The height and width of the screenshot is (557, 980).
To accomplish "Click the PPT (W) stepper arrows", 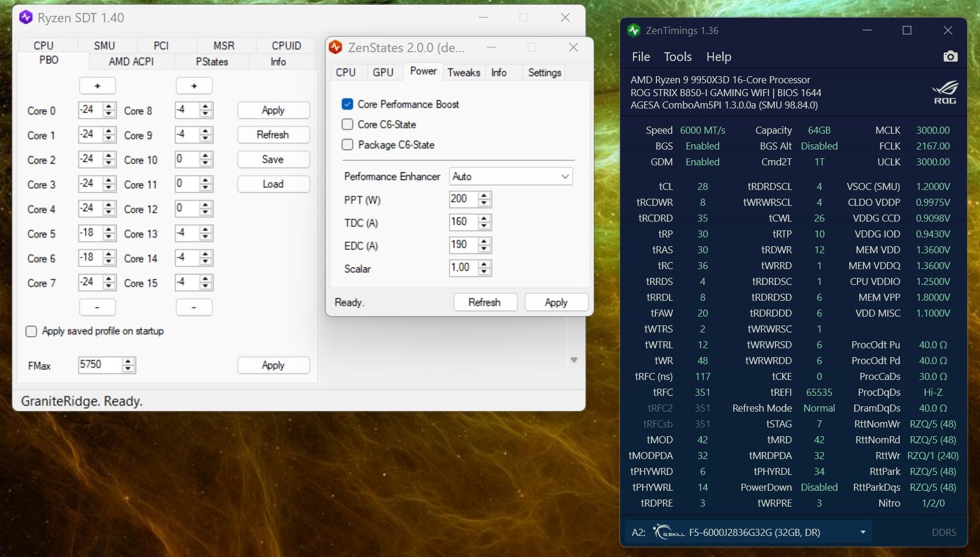I will pos(484,200).
